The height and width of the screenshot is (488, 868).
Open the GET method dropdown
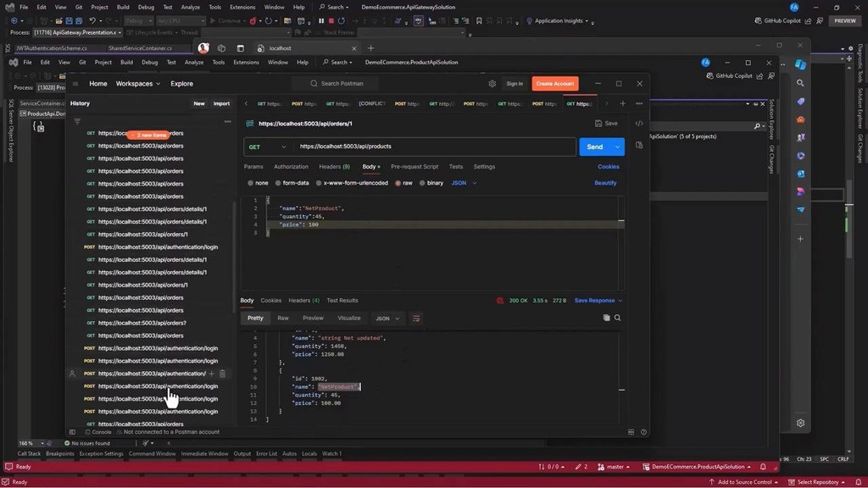[x=265, y=147]
